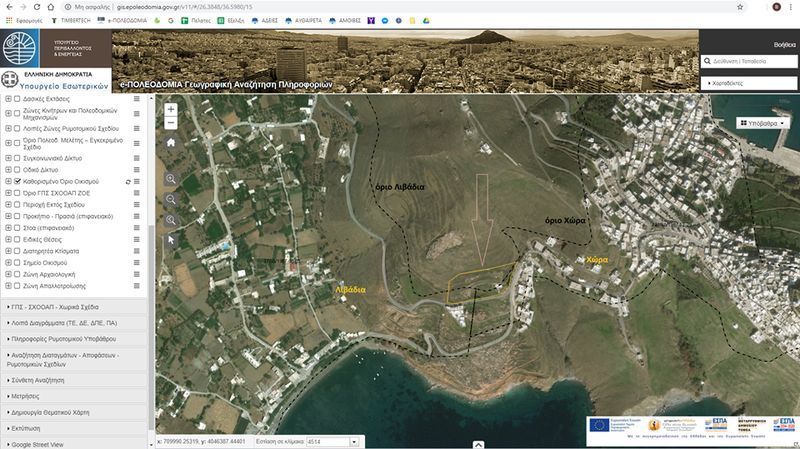
Task: Open layer options menu for Ζώνη Αρχαιολογική
Action: (x=136, y=274)
